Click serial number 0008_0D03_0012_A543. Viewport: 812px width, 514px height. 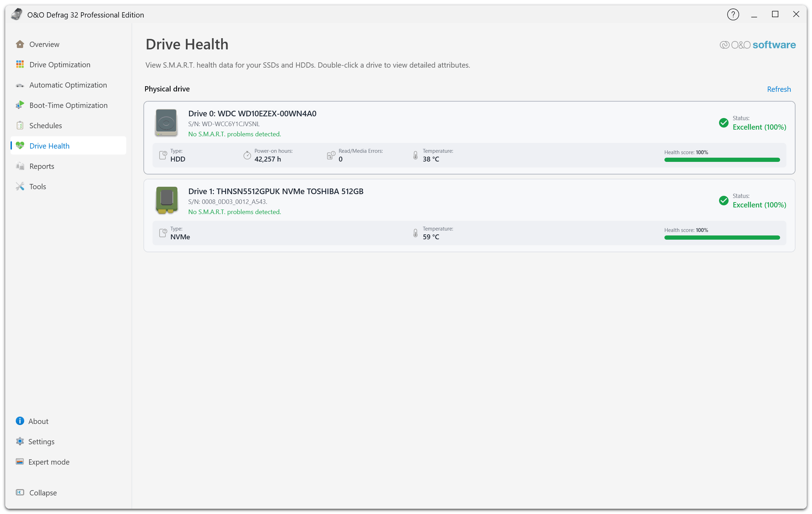pyautogui.click(x=235, y=202)
